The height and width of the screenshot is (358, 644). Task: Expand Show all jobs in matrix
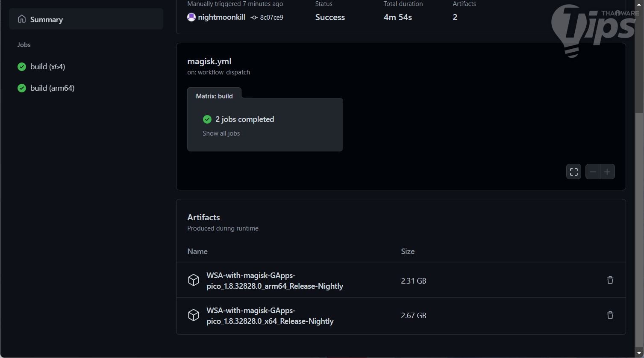221,133
